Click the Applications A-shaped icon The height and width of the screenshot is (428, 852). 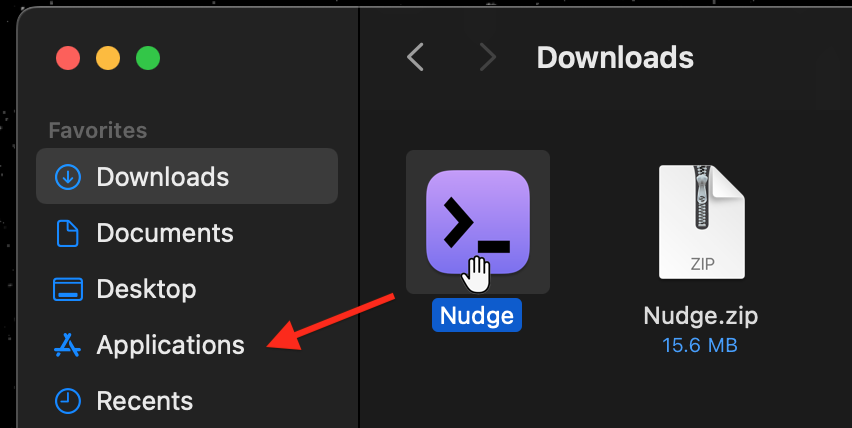click(68, 345)
